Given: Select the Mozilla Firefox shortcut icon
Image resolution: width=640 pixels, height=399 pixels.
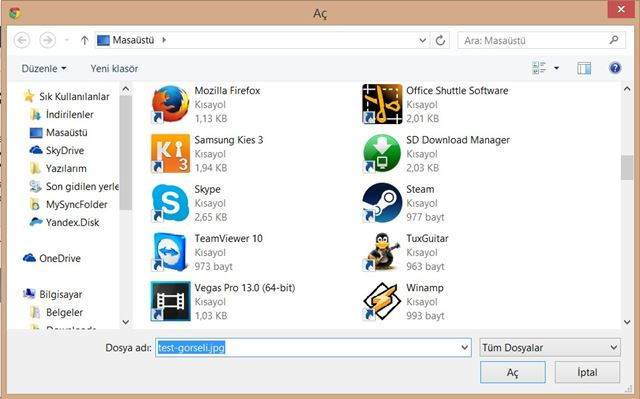Looking at the screenshot, I should click(170, 104).
